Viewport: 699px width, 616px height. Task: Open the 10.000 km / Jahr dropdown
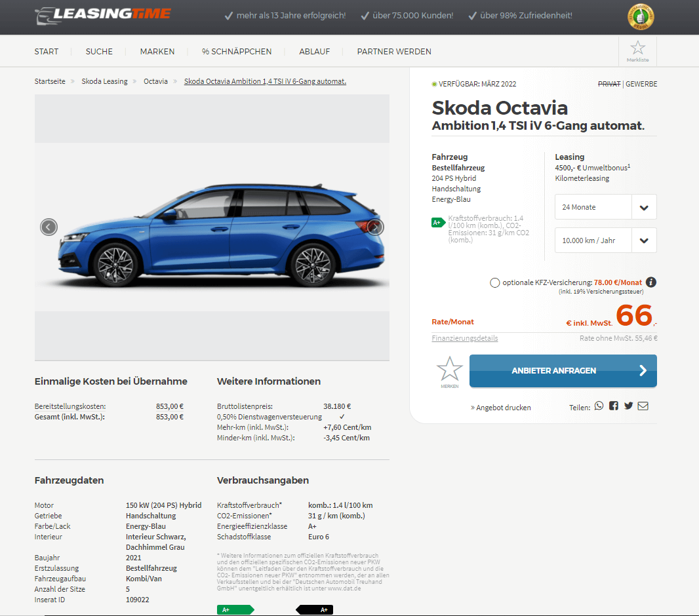(605, 241)
